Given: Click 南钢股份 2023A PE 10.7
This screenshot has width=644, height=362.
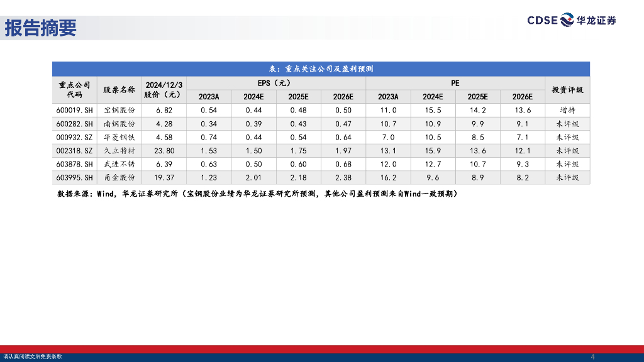Looking at the screenshot, I should point(388,124).
